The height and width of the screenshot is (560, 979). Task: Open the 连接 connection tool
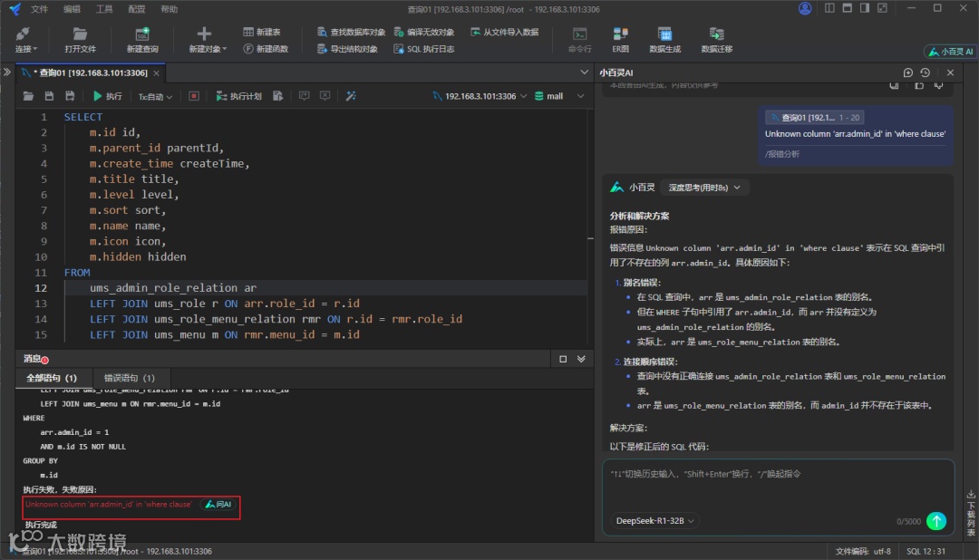point(25,40)
